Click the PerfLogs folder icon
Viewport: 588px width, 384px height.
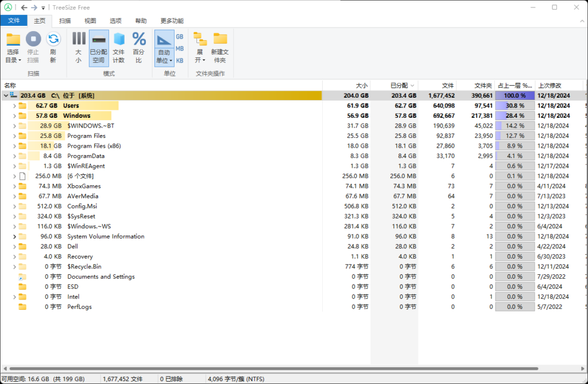(x=22, y=307)
